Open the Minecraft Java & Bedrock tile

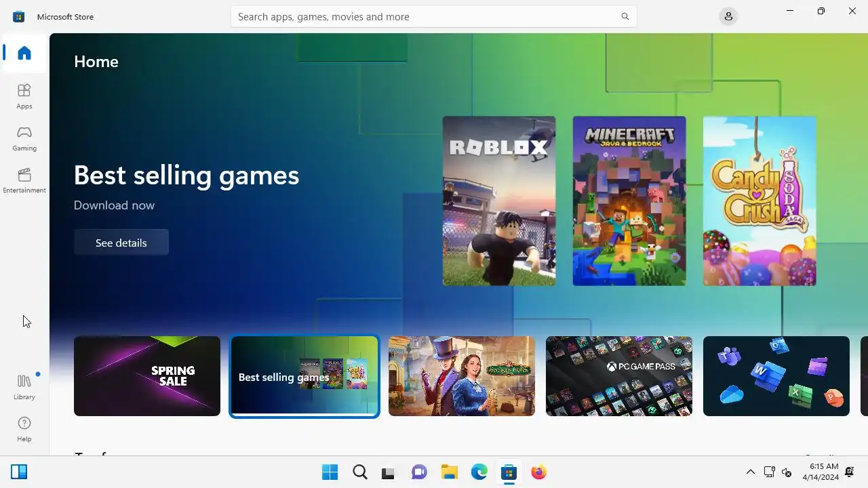point(629,201)
